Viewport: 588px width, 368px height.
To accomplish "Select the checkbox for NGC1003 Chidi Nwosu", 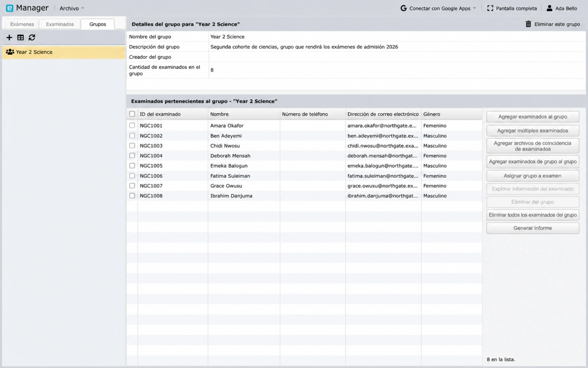I will [132, 146].
